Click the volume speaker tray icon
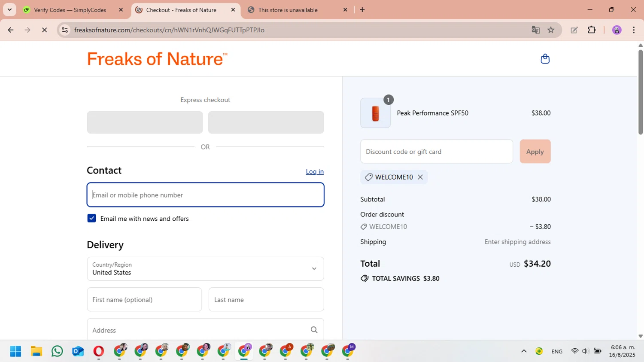Viewport: 644px width, 362px height. coord(585,351)
